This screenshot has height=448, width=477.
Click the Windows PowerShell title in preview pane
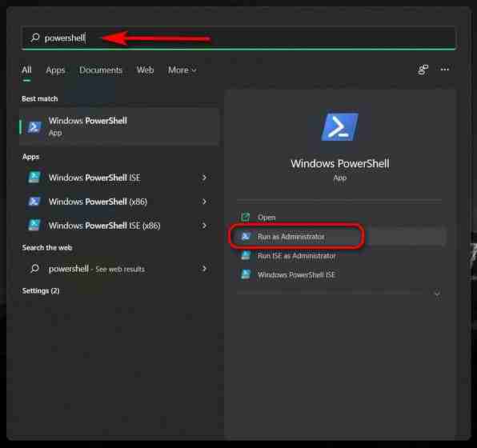coord(340,164)
